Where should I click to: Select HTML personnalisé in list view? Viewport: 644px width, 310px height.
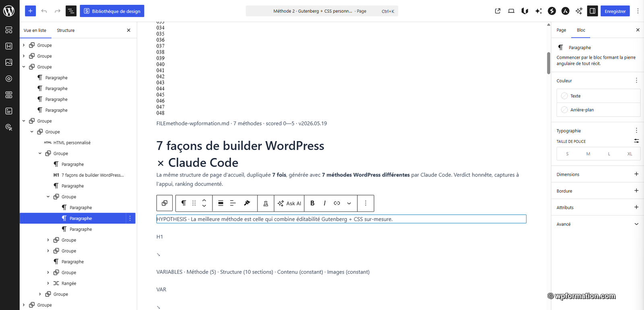tap(72, 143)
